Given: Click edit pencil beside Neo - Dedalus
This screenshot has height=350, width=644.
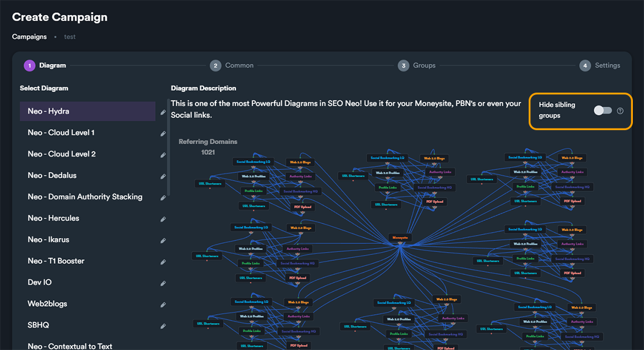Looking at the screenshot, I should 163,176.
